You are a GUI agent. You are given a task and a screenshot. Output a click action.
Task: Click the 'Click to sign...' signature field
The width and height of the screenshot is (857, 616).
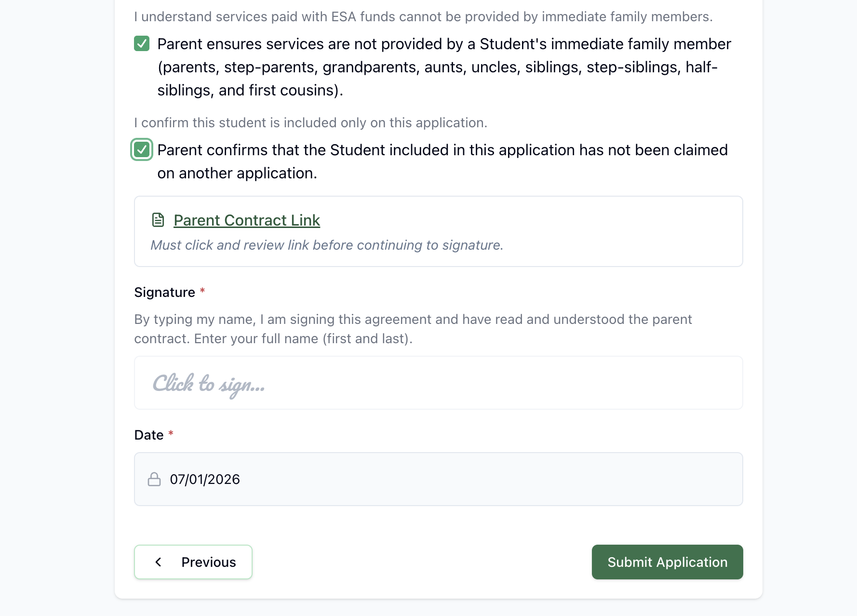coord(439,383)
